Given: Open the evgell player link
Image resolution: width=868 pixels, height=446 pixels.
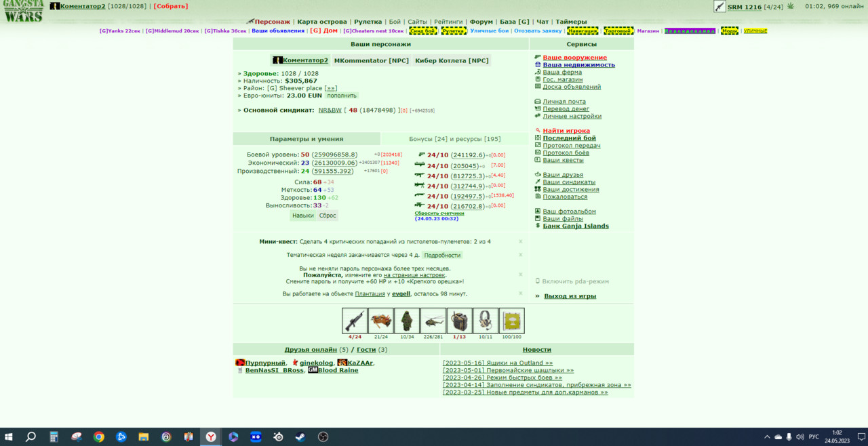Looking at the screenshot, I should point(401,294).
